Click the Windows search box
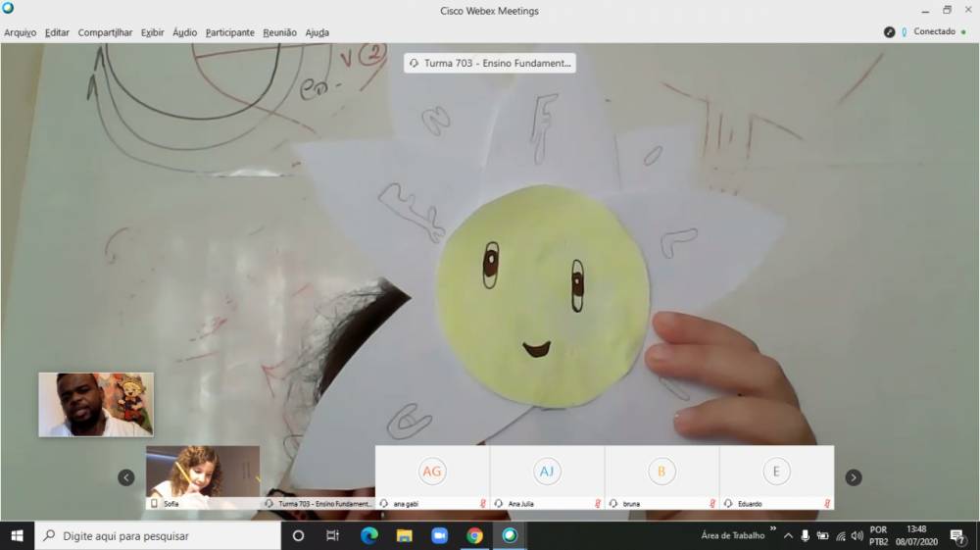Screen dimensions: 980x550 [157, 535]
